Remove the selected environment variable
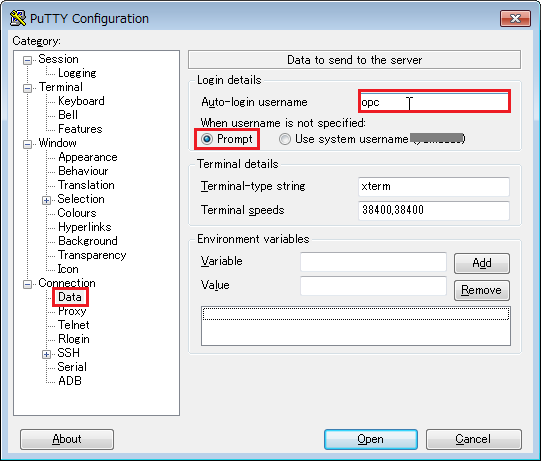This screenshot has height=461, width=541. [x=482, y=290]
